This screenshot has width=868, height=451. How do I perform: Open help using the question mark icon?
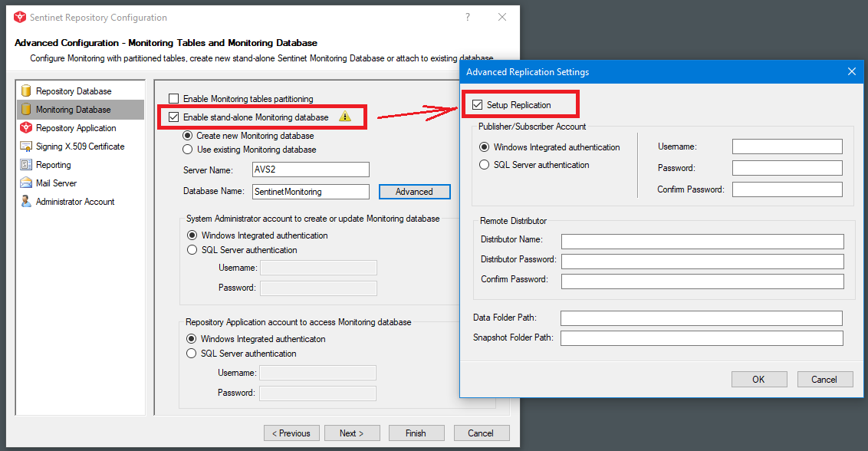pos(467,17)
